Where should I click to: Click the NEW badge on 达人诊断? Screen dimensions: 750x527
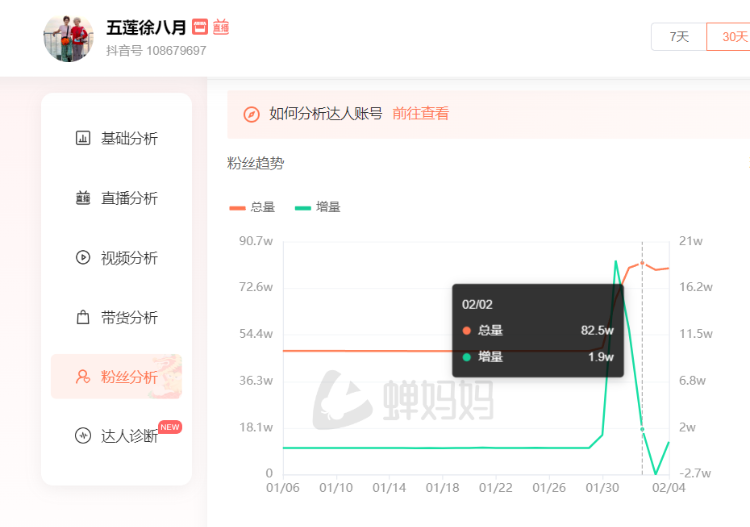[x=170, y=427]
